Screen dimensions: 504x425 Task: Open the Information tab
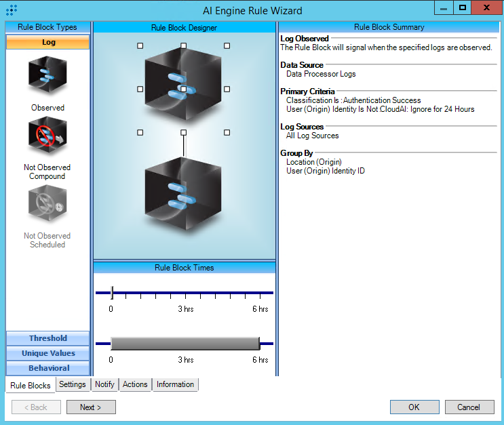175,384
